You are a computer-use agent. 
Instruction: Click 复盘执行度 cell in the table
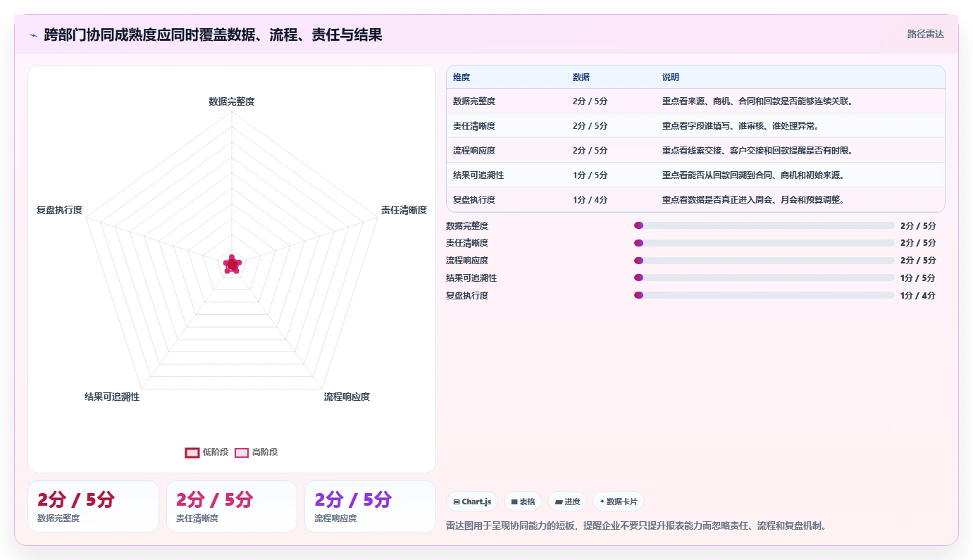point(474,200)
